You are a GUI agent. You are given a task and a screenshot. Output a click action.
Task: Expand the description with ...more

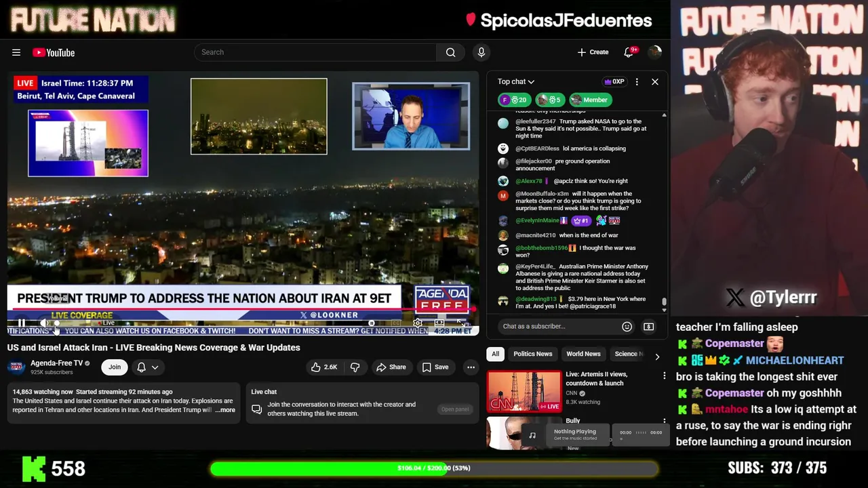225,410
